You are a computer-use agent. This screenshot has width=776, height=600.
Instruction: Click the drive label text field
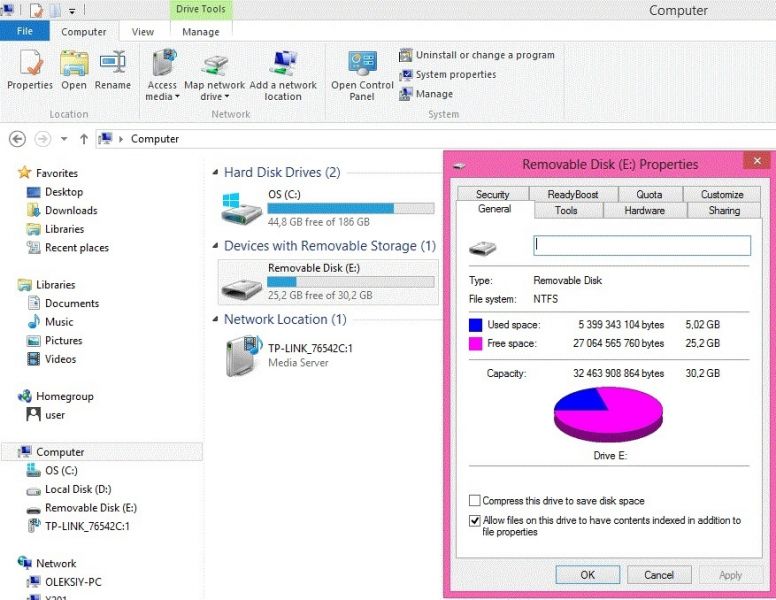641,245
